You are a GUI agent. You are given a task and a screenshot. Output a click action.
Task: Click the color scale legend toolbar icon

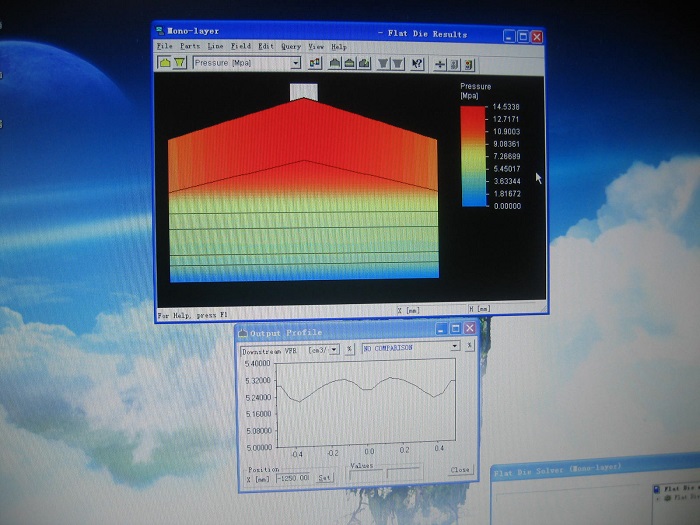click(x=315, y=64)
